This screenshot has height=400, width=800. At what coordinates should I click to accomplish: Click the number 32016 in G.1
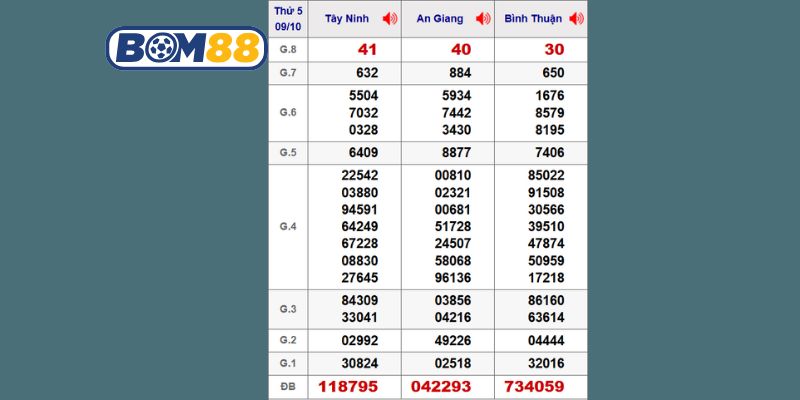coord(546,363)
